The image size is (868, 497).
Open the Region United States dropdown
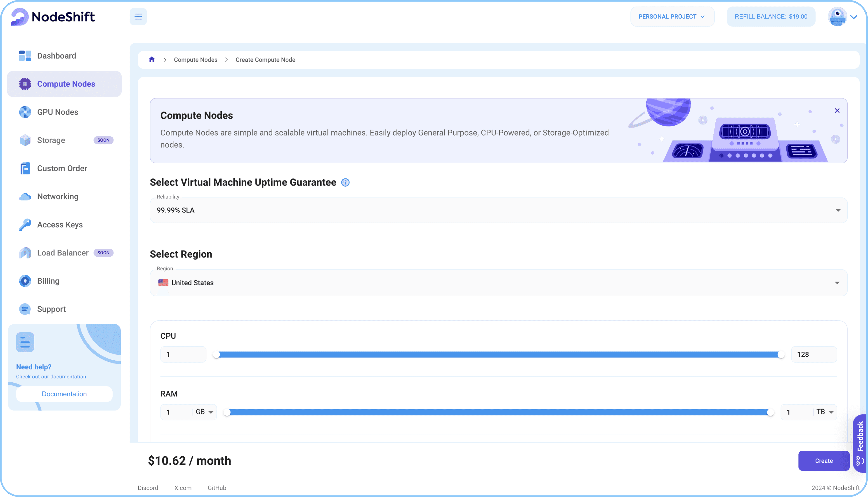coord(498,283)
